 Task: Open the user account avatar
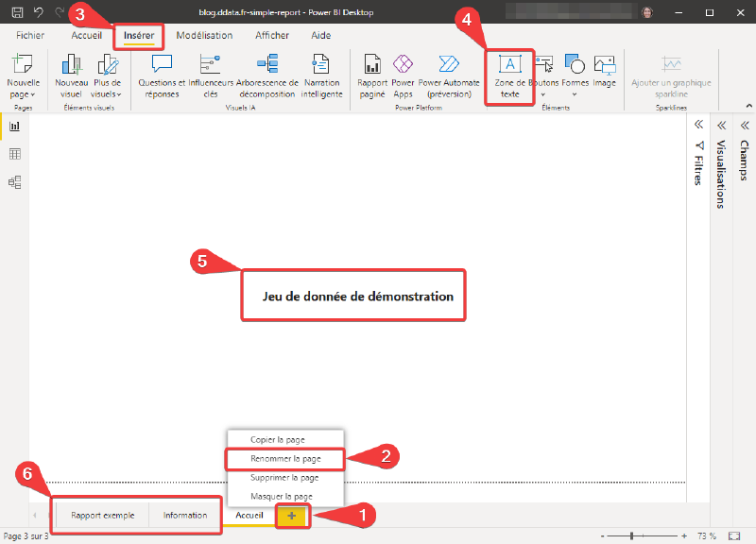(x=647, y=12)
